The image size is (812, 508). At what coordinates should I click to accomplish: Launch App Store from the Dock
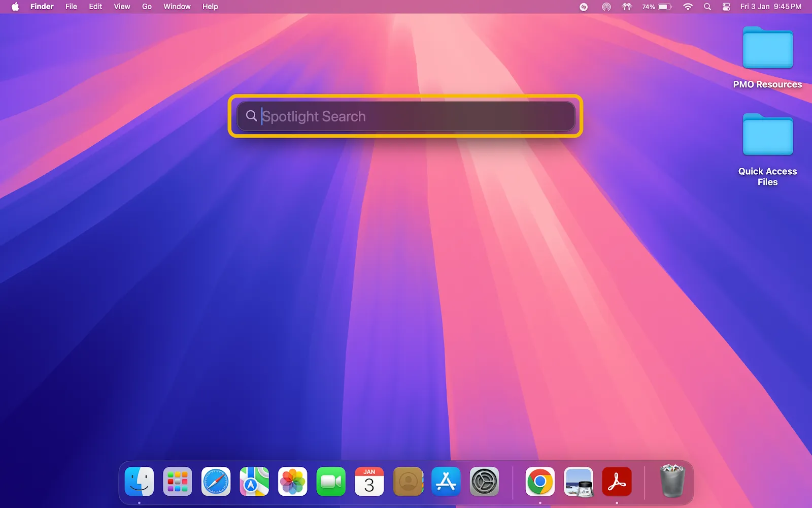pyautogui.click(x=446, y=482)
